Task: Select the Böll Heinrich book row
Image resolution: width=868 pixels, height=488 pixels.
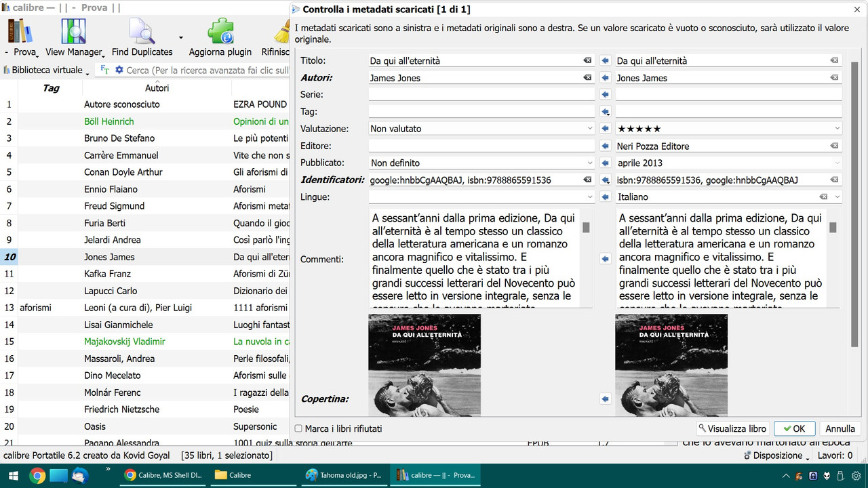Action: pyautogui.click(x=145, y=121)
